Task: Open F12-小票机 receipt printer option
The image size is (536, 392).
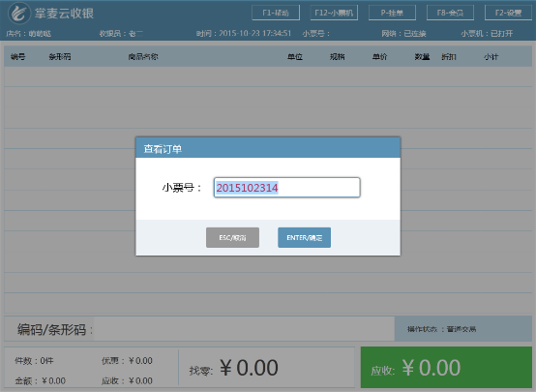Action: click(334, 13)
